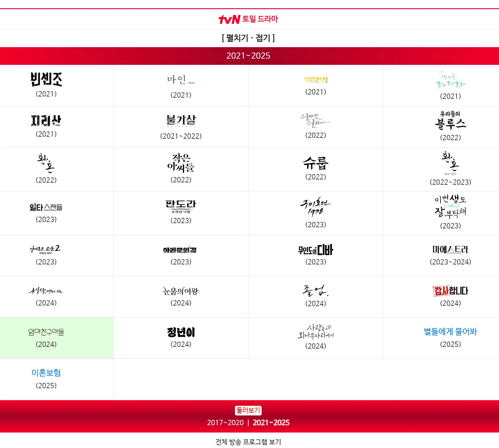This screenshot has height=448, width=499.
Task: Open the 마에스트라 (2023~2024) logo
Action: click(450, 250)
